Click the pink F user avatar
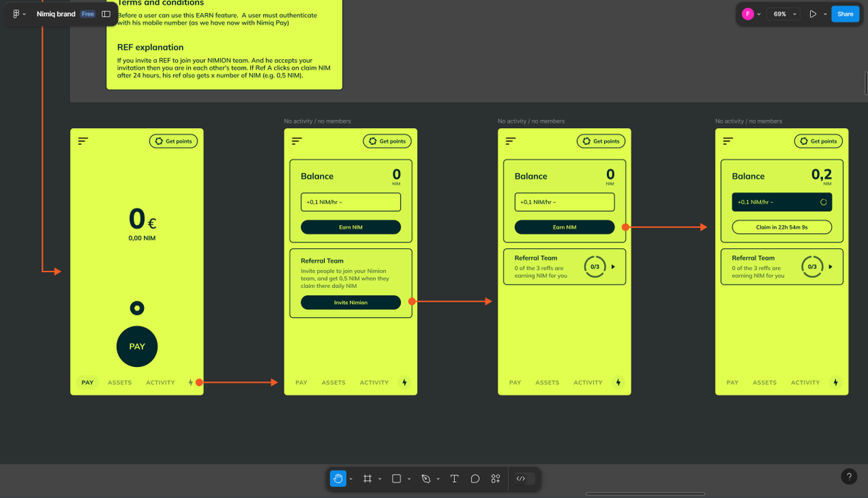This screenshot has height=498, width=868. click(x=748, y=14)
